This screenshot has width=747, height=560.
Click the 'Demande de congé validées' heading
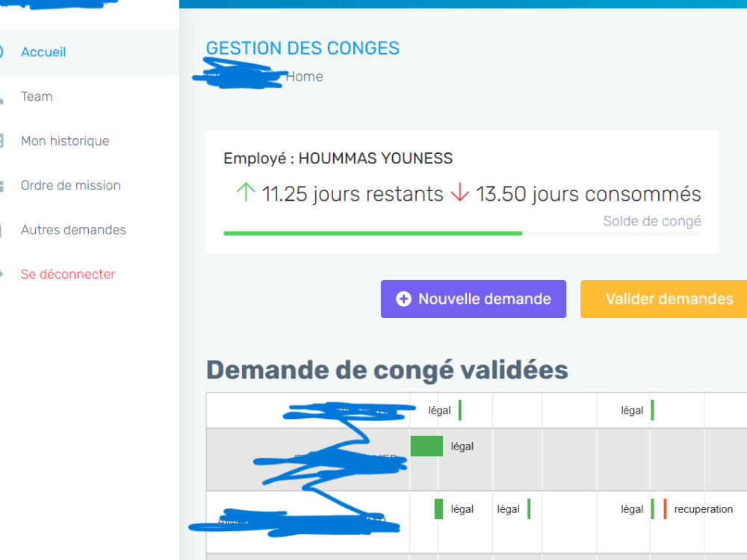pyautogui.click(x=387, y=370)
